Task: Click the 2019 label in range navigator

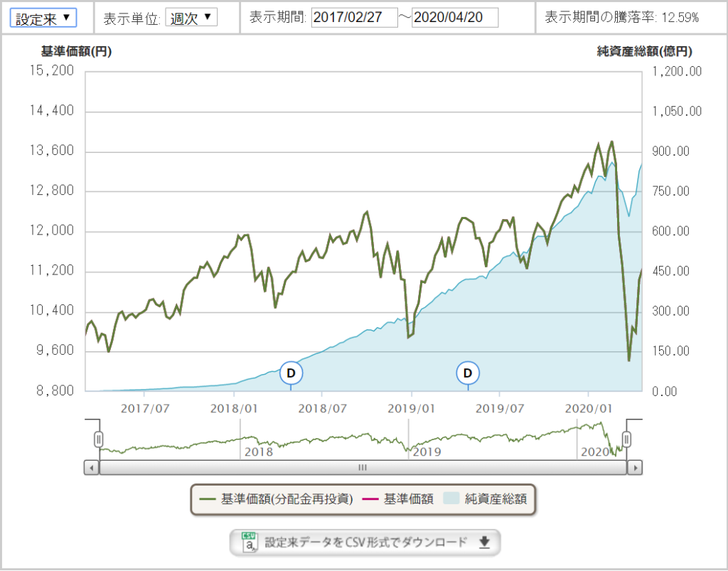Action: 427,452
